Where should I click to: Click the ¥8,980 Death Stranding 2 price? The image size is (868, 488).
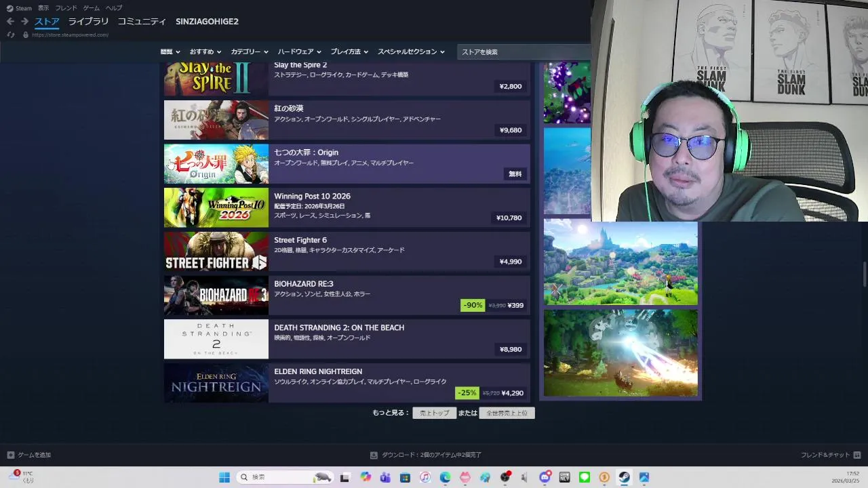[511, 350]
